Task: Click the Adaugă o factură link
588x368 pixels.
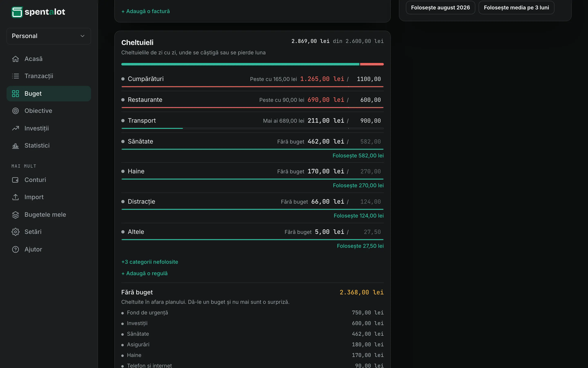Action: click(146, 11)
